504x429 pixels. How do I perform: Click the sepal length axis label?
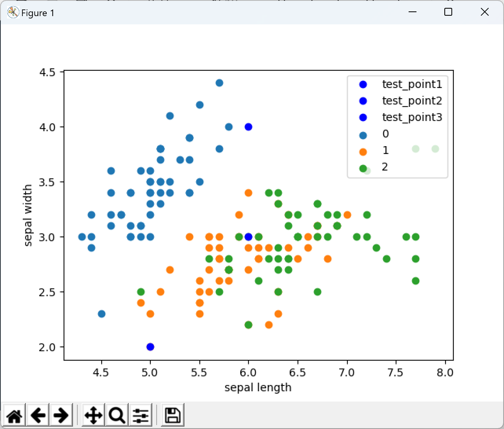click(258, 387)
